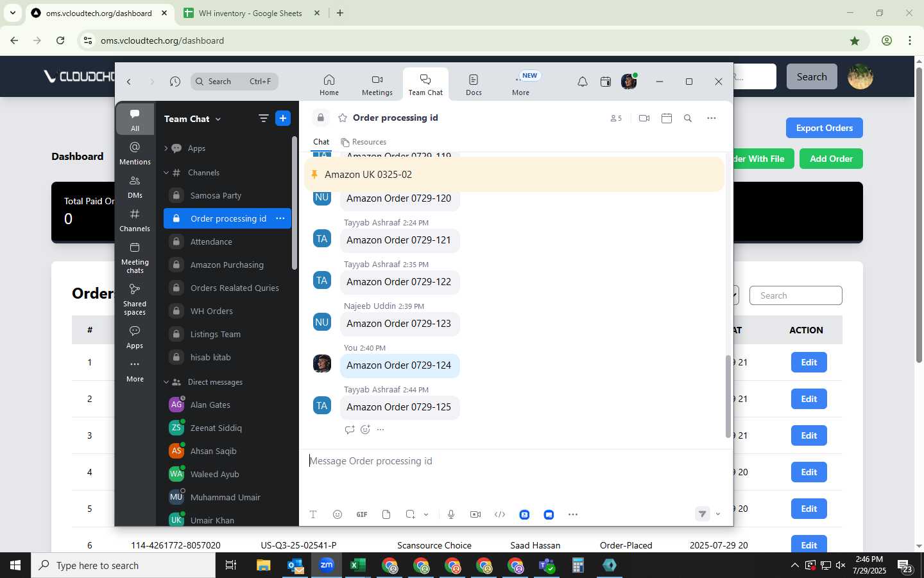Open the Amazon Purchasing channel
The image size is (924, 578).
227,265
